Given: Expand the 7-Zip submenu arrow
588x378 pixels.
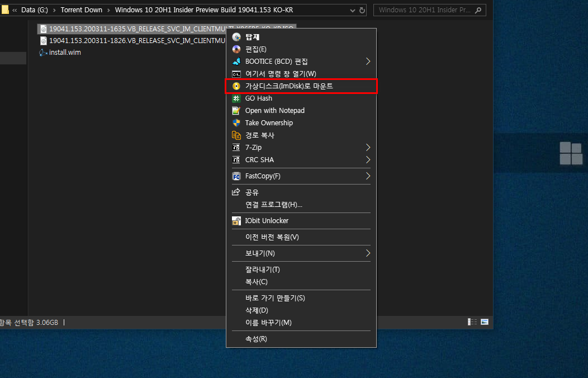Looking at the screenshot, I should pos(368,148).
